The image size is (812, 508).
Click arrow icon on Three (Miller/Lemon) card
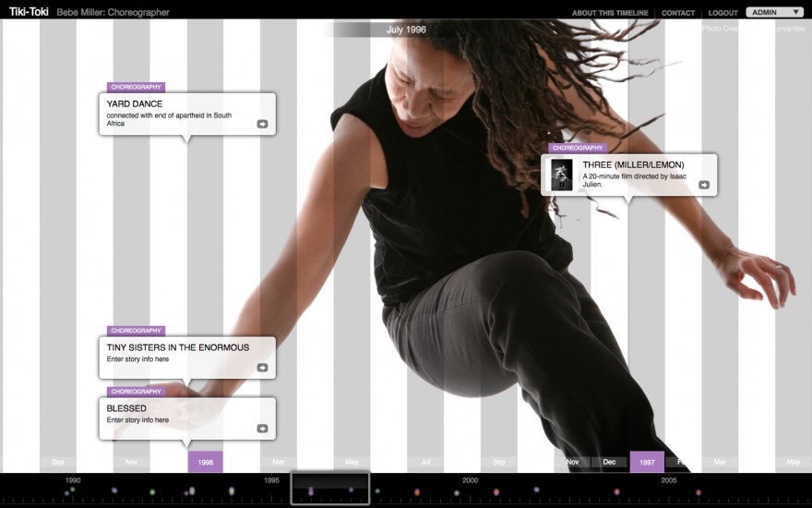[x=704, y=185]
